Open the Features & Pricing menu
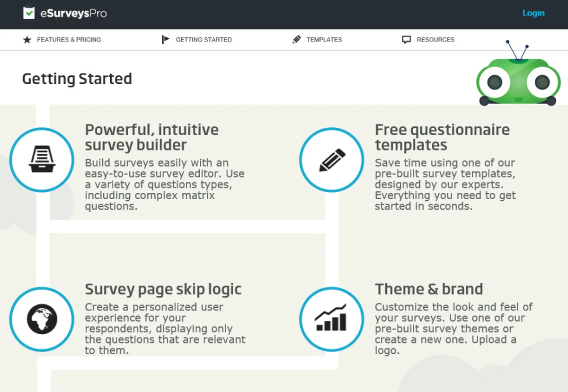Screen dimensions: 568x392 click(69, 40)
